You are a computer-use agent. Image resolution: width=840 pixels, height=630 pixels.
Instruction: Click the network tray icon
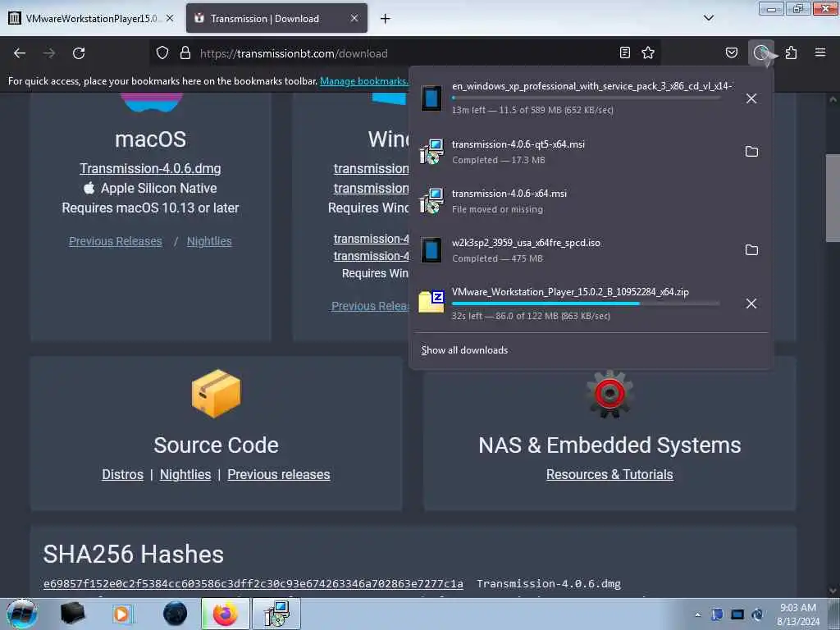[x=737, y=614]
